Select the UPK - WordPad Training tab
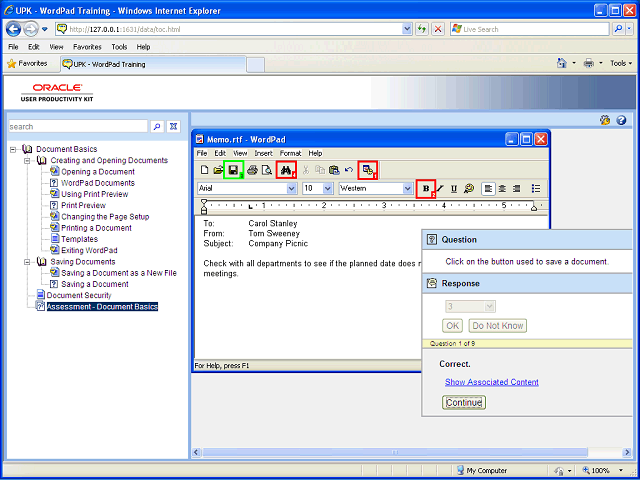Viewport: 640px width, 480px height. pyautogui.click(x=153, y=64)
